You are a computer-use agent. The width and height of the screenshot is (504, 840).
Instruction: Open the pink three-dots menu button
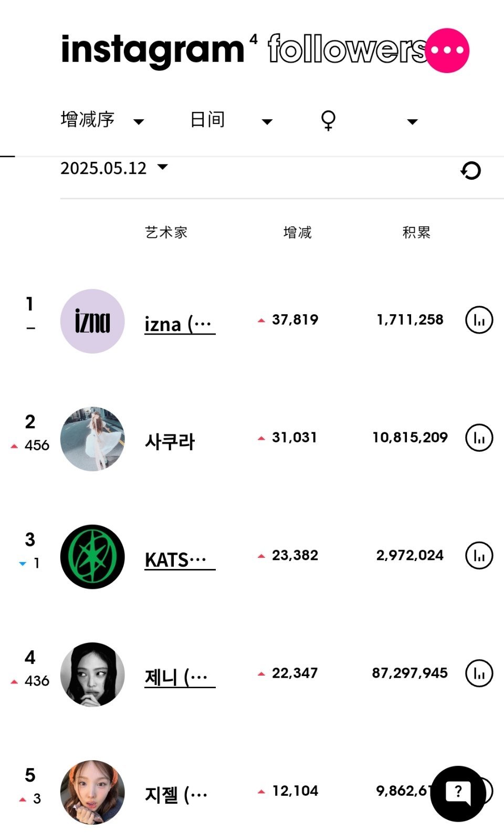(x=447, y=50)
